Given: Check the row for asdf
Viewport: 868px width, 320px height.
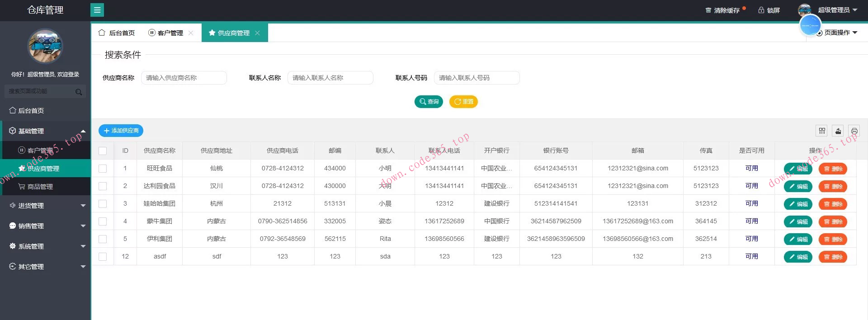Looking at the screenshot, I should (x=103, y=257).
